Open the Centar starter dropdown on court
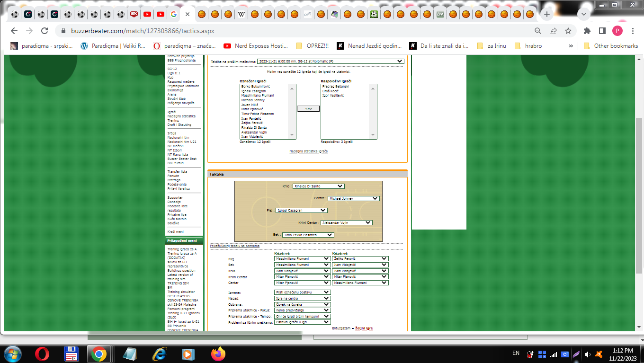 (x=354, y=198)
